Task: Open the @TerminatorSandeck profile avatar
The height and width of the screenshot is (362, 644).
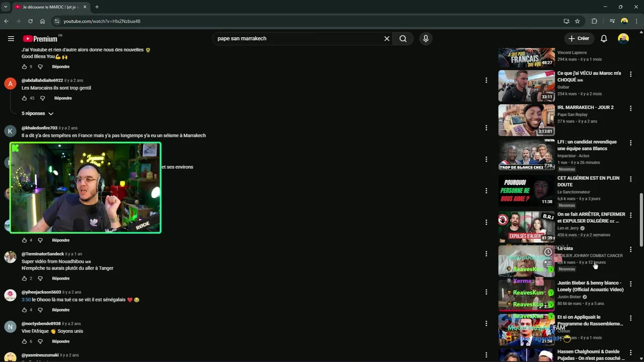Action: pyautogui.click(x=10, y=257)
